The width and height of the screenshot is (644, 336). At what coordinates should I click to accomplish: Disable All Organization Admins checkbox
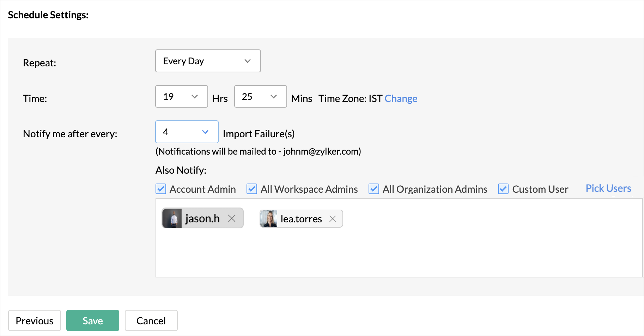point(374,189)
